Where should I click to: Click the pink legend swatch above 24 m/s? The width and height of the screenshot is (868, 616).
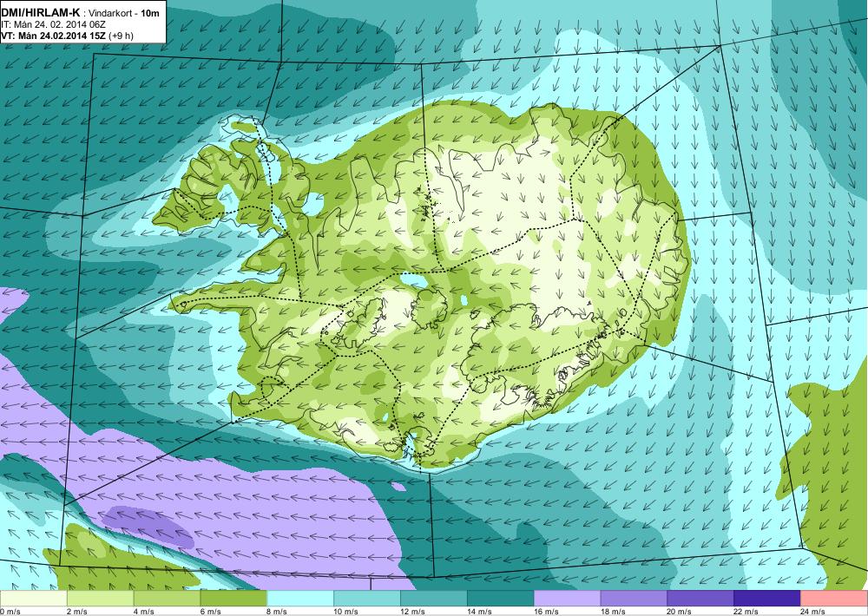834,599
